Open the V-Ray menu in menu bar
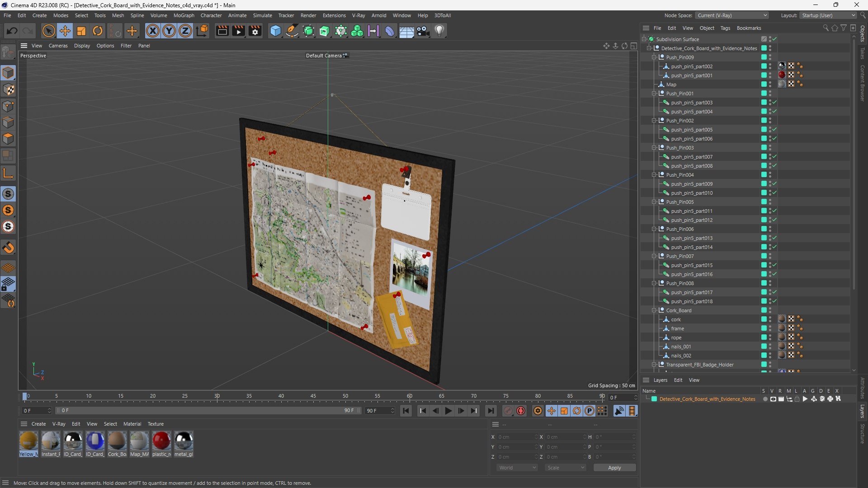The height and width of the screenshot is (488, 868). 358,15
